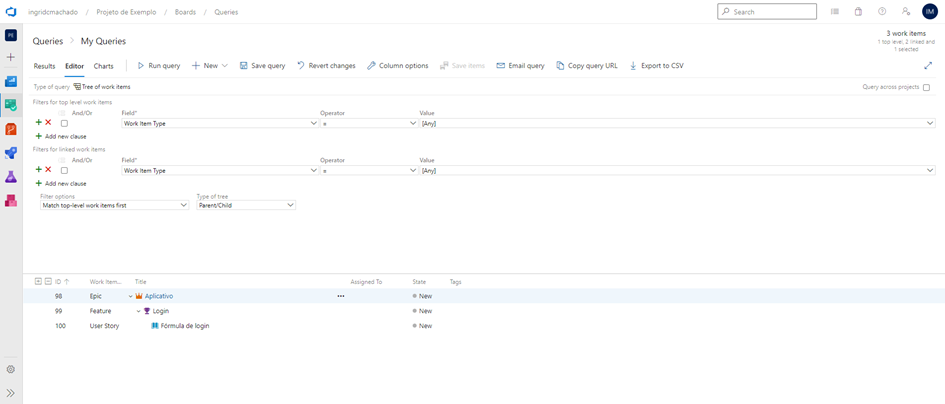Click Add new clause under top-level filters

[61, 136]
